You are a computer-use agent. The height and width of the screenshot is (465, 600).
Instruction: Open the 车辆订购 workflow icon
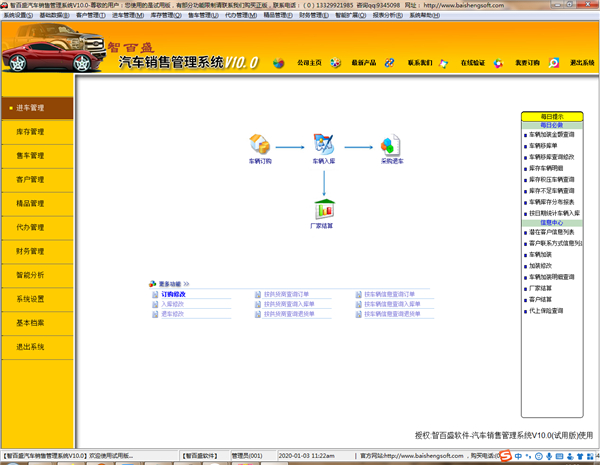click(x=260, y=144)
